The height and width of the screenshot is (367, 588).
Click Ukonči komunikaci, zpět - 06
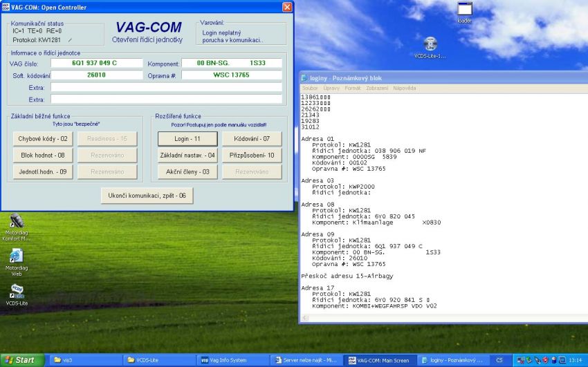tap(147, 196)
